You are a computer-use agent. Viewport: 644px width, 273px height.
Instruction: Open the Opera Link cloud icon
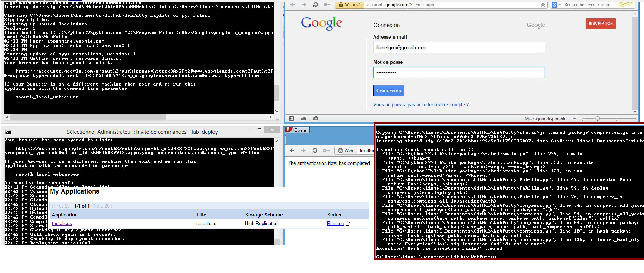pos(304,118)
